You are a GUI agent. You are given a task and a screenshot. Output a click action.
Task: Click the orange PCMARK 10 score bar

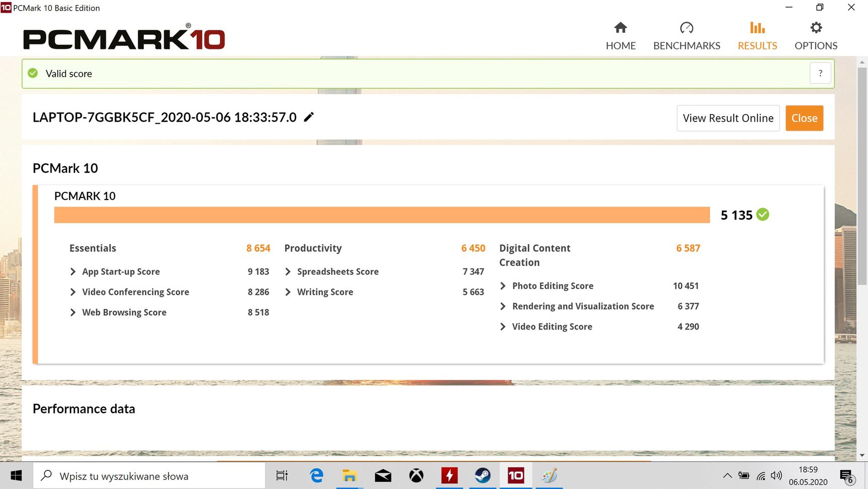pyautogui.click(x=382, y=215)
